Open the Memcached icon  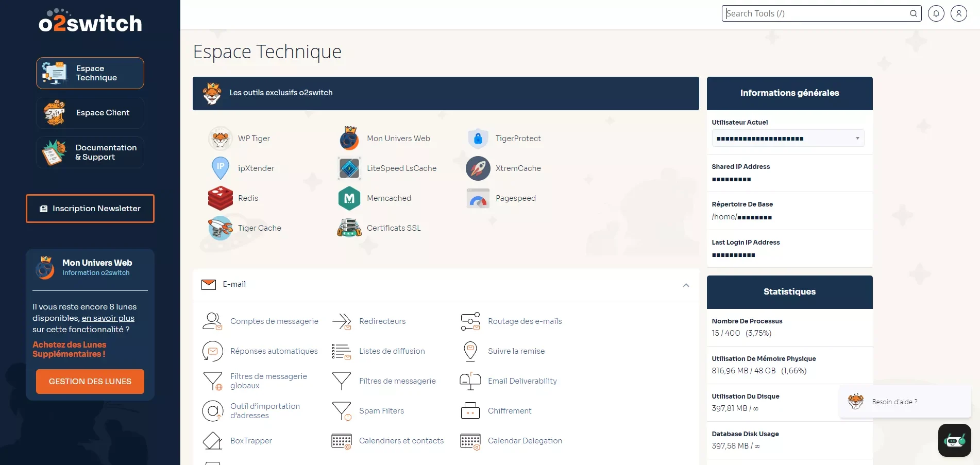pos(349,198)
